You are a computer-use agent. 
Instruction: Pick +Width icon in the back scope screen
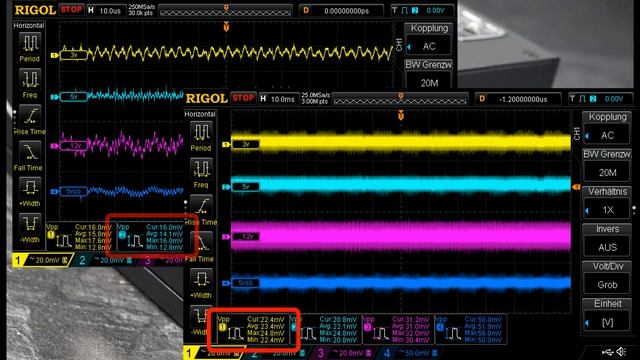30,187
